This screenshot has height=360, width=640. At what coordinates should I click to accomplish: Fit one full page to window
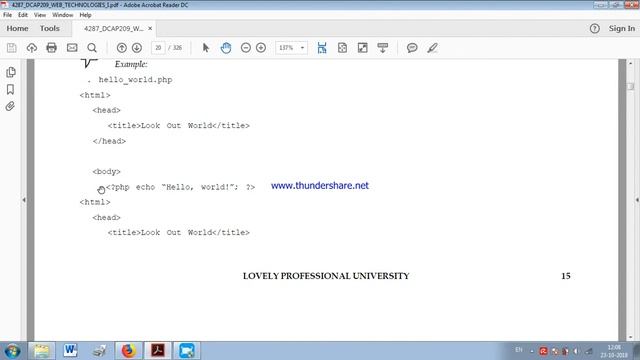342,48
